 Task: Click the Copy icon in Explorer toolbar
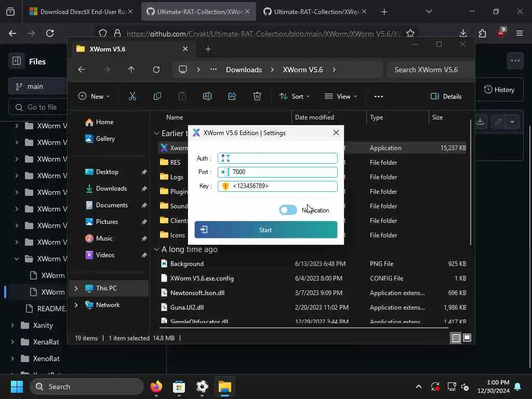point(157,96)
